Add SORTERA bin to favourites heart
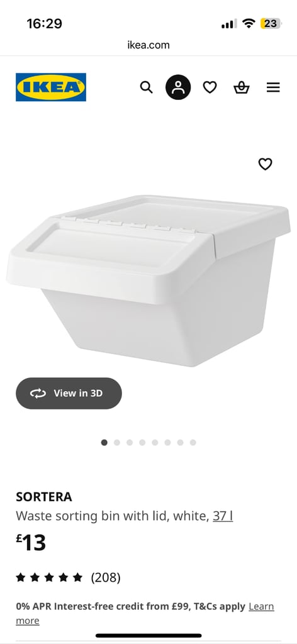This screenshot has width=297, height=644. [x=265, y=164]
